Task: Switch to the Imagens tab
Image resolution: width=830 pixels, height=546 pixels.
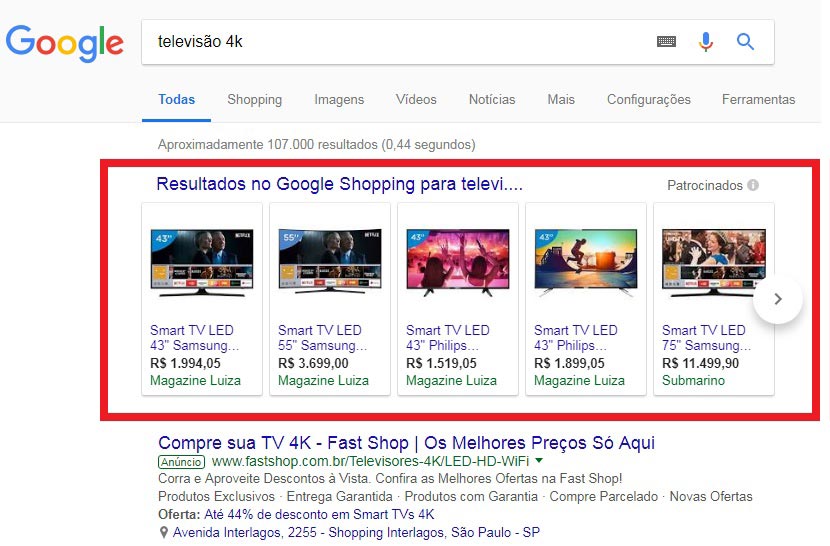Action: [x=339, y=100]
